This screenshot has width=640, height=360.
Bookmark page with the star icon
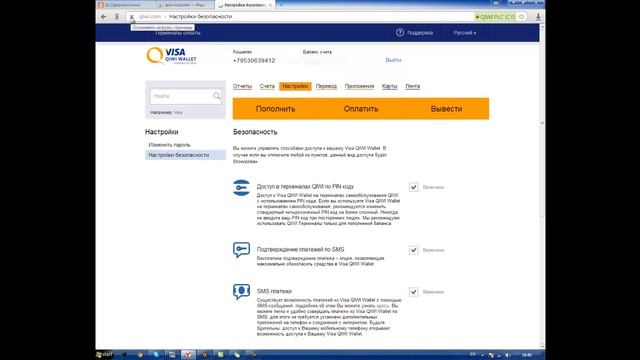click(x=521, y=17)
